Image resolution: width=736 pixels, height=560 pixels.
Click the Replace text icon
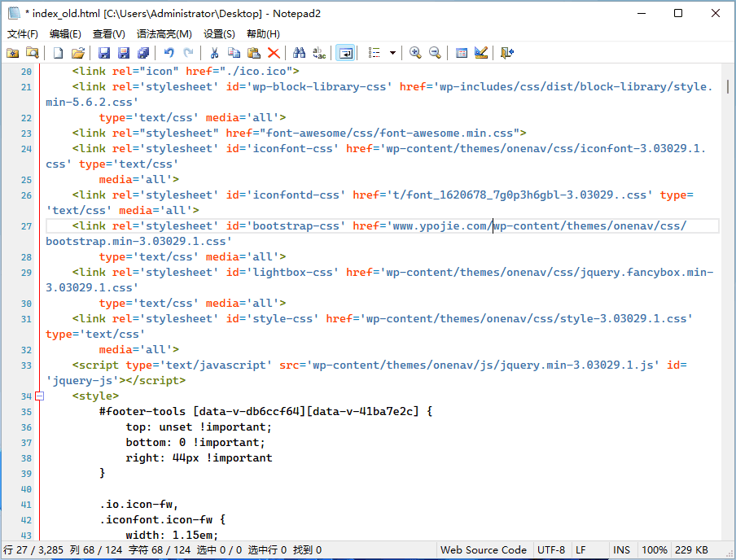click(x=319, y=53)
